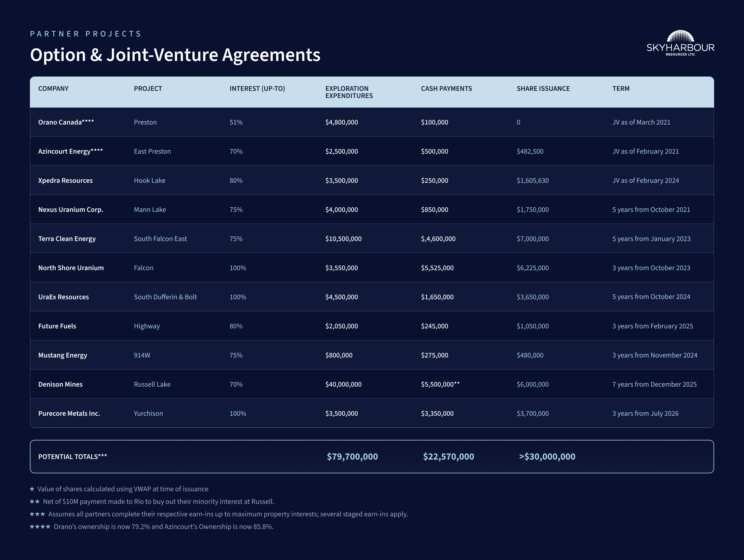The height and width of the screenshot is (560, 744).
Task: Click the $3,700,000 share issuance value
Action: click(x=532, y=413)
